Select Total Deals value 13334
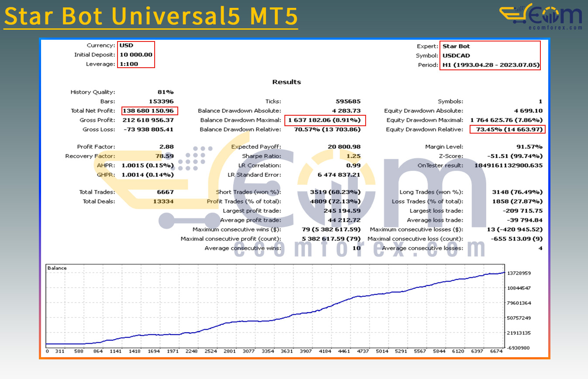Screen dimensions: 588x379 point(163,202)
